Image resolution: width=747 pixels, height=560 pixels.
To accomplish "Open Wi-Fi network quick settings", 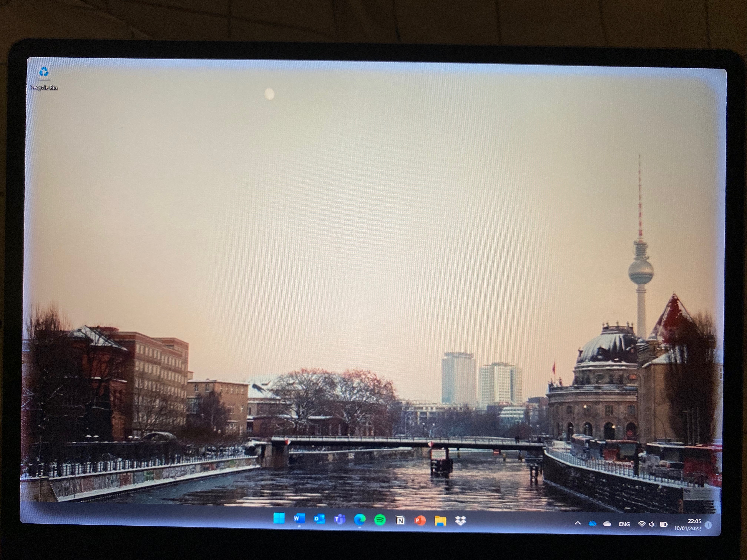I will coord(642,524).
